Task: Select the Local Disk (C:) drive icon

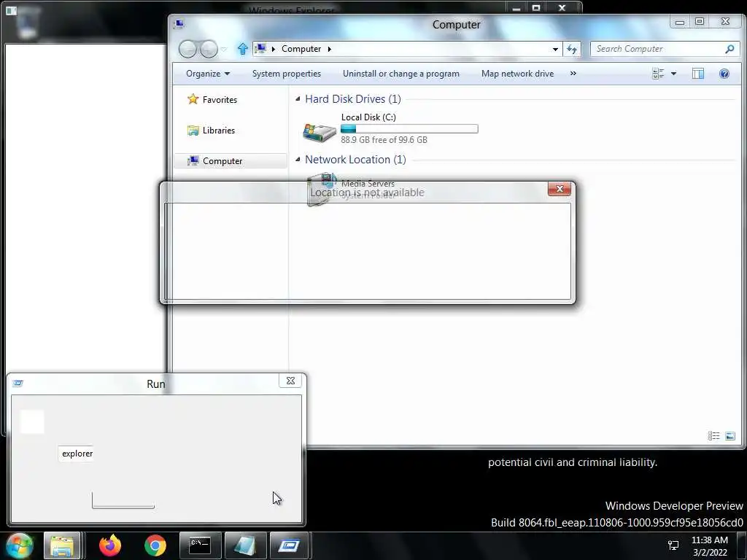Action: 320,131
